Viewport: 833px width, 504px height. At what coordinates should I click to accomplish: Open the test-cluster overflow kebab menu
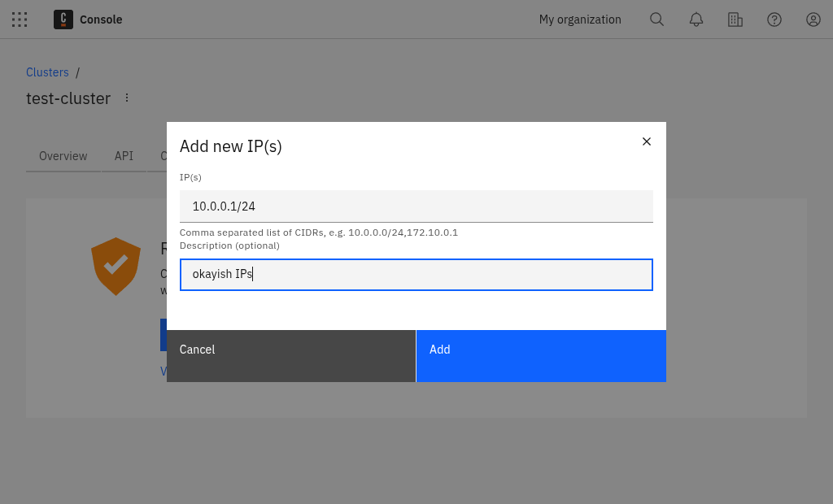click(127, 97)
